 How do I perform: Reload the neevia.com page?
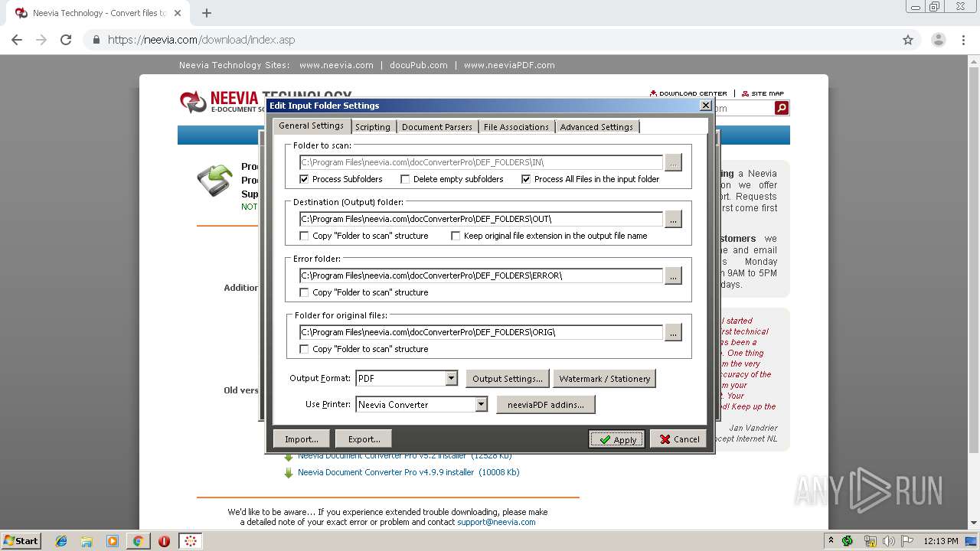(66, 40)
